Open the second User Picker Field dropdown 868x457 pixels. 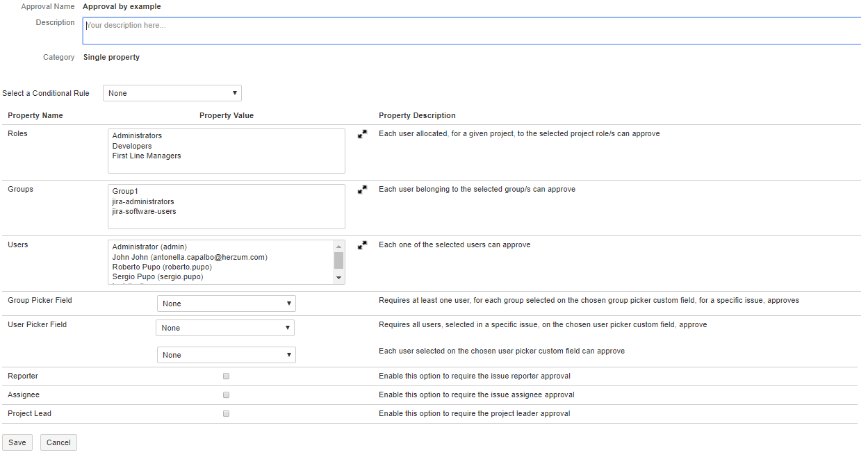tap(226, 355)
